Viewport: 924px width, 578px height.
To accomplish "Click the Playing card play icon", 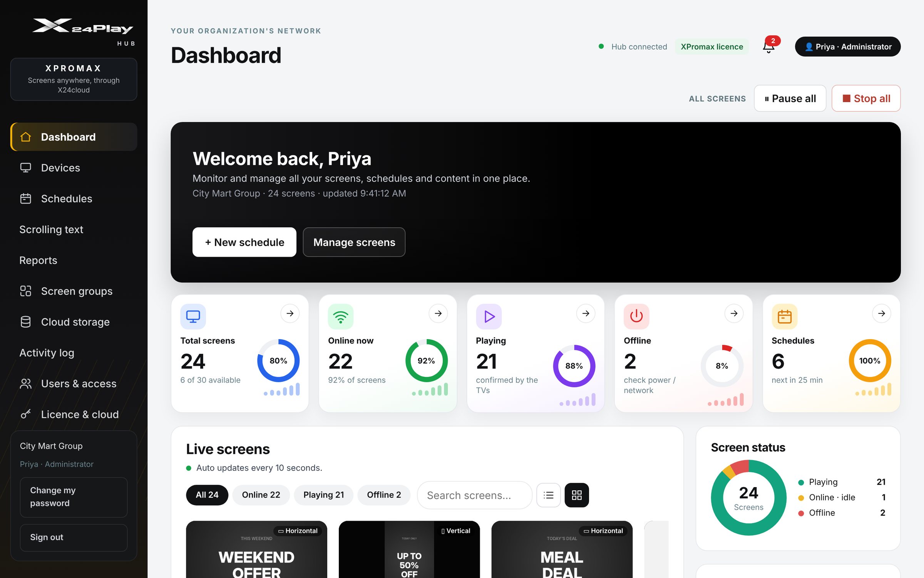I will tap(489, 316).
